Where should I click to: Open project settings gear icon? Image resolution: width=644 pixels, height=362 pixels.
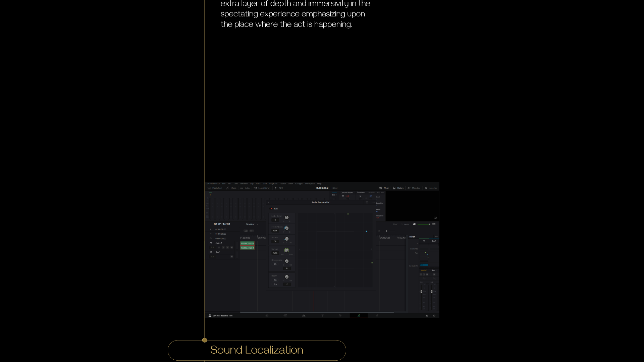click(x=434, y=316)
